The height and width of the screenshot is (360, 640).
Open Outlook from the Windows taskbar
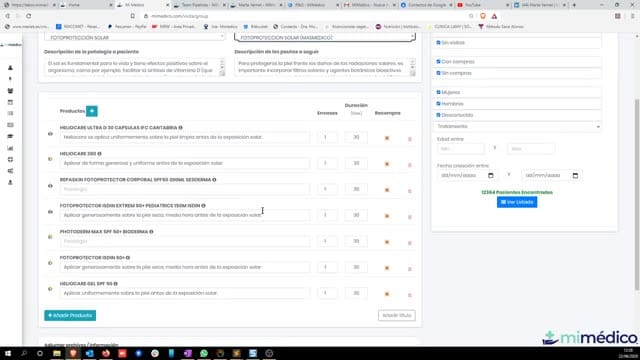[89, 353]
